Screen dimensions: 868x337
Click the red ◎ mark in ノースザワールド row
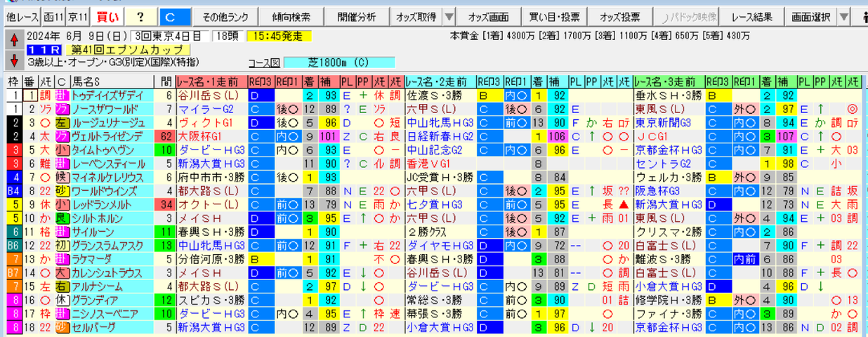(x=852, y=108)
